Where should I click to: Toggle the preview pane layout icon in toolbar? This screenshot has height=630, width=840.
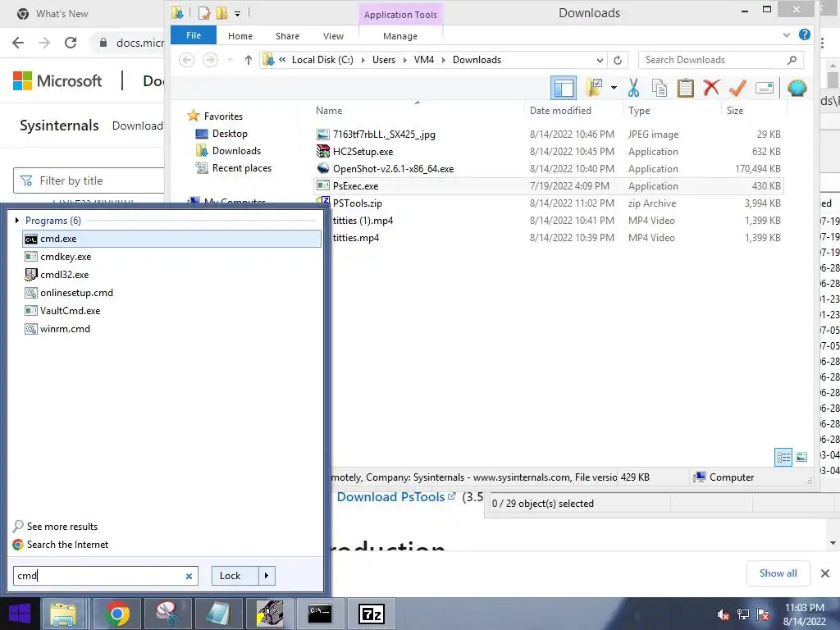[x=564, y=88]
